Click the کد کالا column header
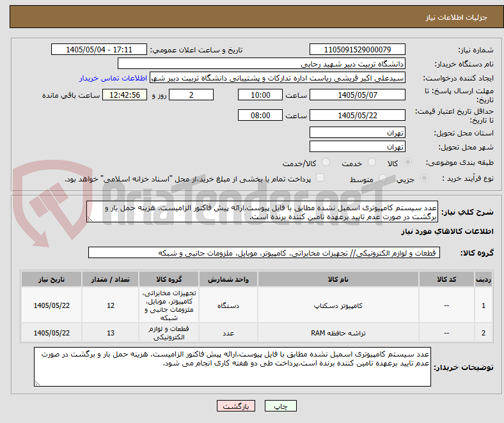 point(446,279)
